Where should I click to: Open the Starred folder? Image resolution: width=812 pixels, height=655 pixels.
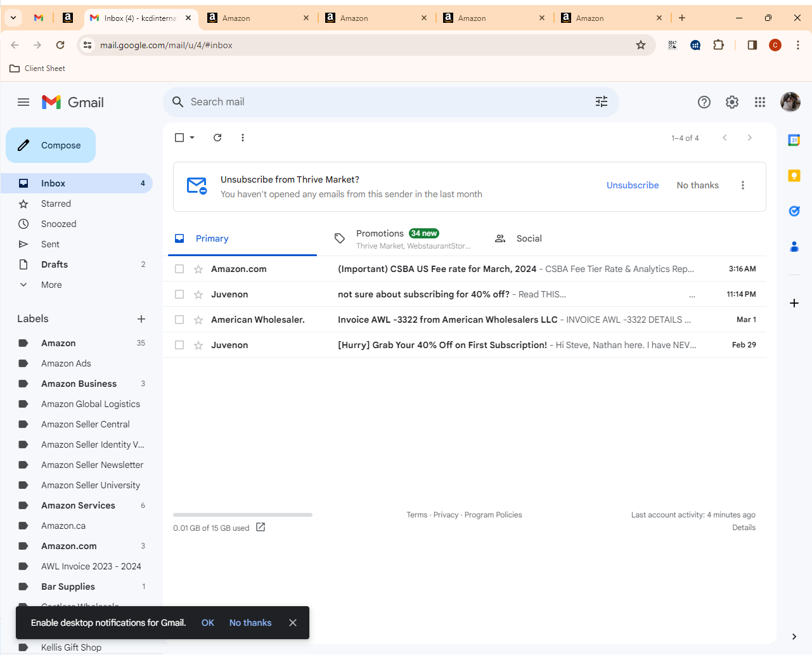coord(77,204)
